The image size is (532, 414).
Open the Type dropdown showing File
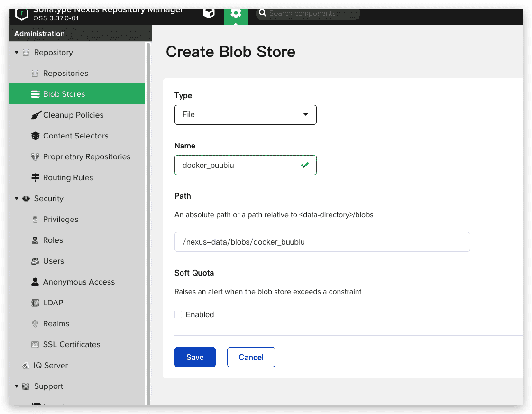pos(245,115)
